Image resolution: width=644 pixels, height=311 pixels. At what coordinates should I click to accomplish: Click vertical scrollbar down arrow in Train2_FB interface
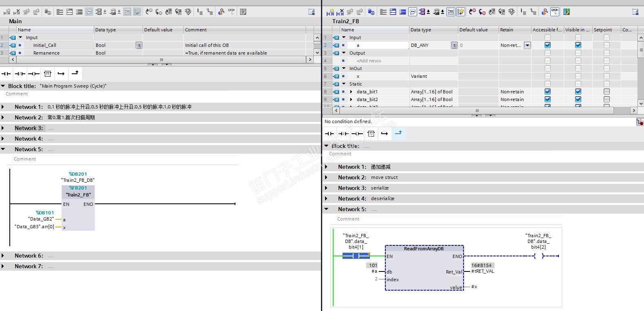click(x=640, y=104)
